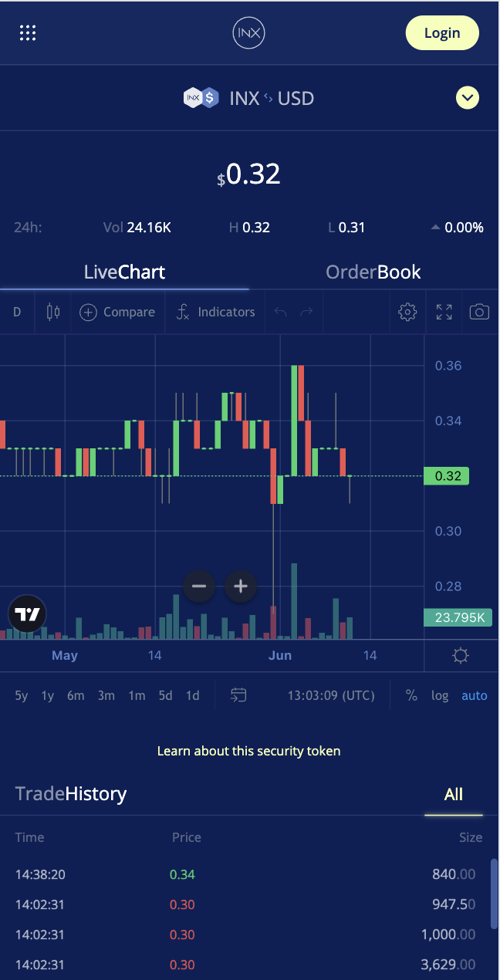The width and height of the screenshot is (500, 980).
Task: Expand the INX/USD pair selector chevron
Action: coord(468,98)
